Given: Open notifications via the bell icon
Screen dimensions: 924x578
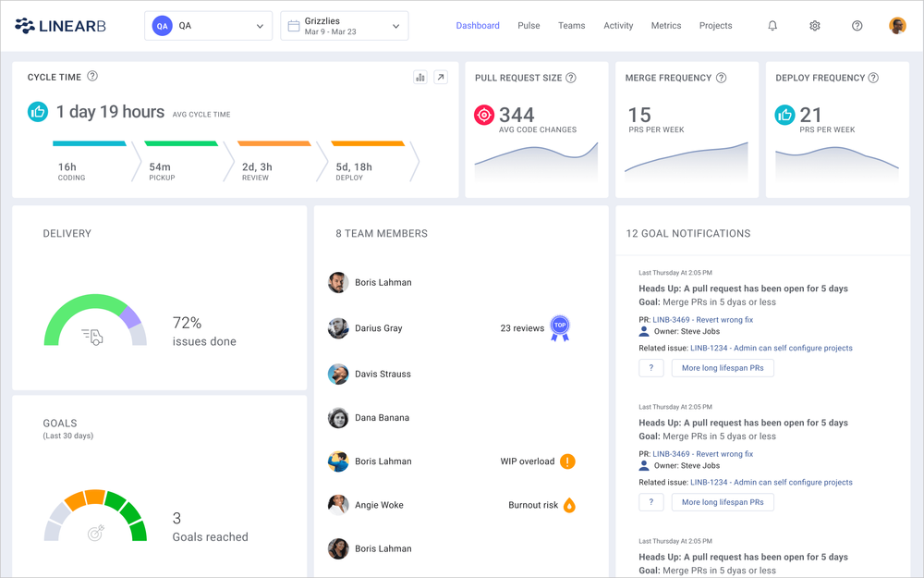Looking at the screenshot, I should point(772,25).
